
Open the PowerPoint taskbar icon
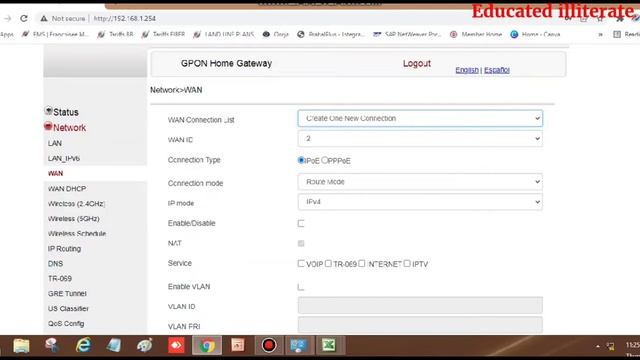tap(238, 345)
